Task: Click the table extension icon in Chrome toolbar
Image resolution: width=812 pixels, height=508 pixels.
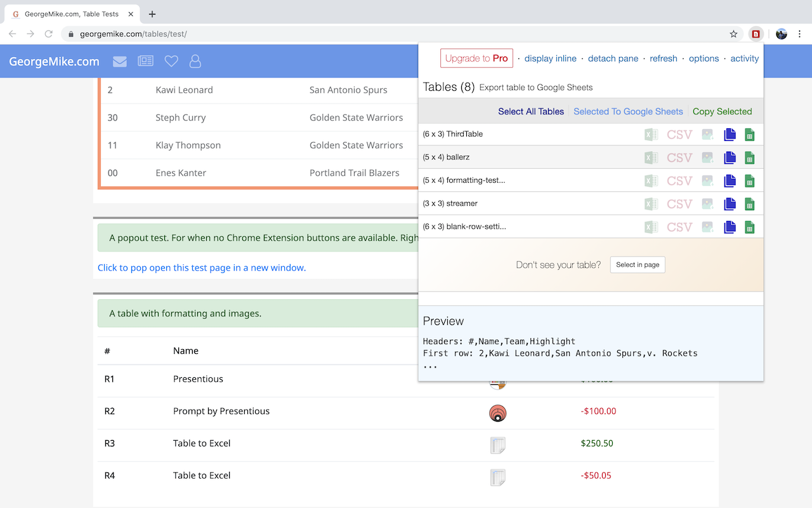Action: point(756,34)
